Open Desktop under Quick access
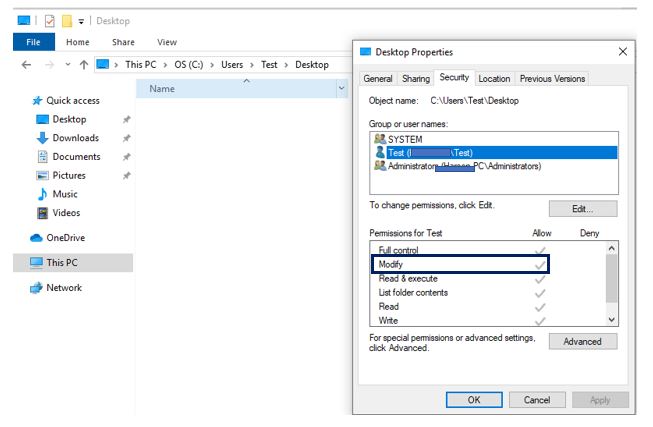The image size is (653, 427). 69,119
